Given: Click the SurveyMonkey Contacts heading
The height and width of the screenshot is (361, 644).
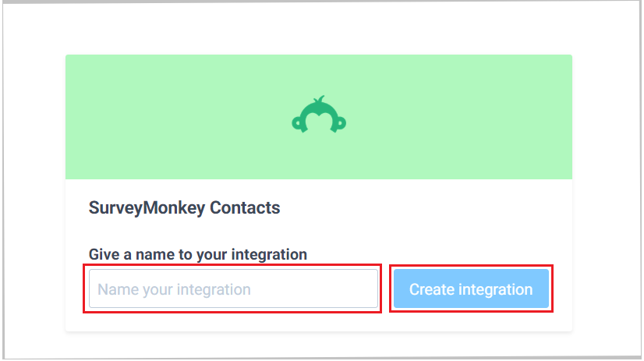Looking at the screenshot, I should [x=184, y=208].
